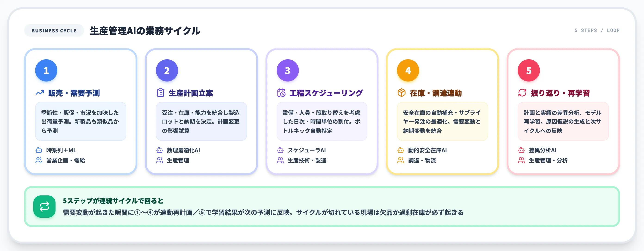Click the heading 5ステップが連続サイクルで回ると
Viewport: 644px width, 251px height.
tap(113, 201)
